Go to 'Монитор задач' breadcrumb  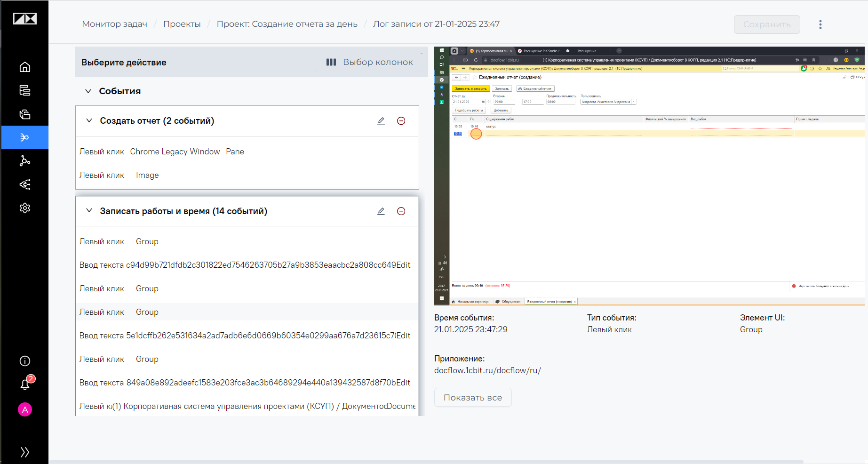pos(115,24)
